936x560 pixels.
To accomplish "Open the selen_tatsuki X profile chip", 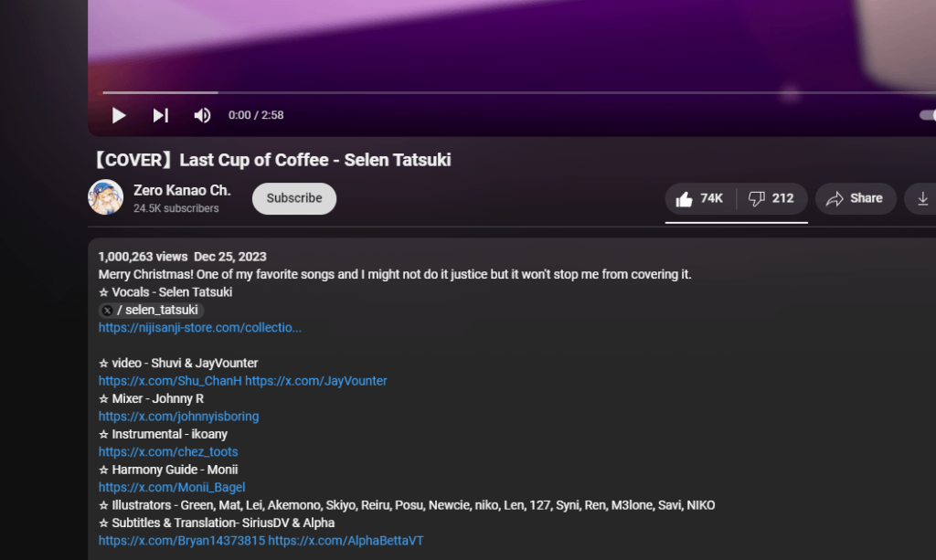I will coord(151,310).
